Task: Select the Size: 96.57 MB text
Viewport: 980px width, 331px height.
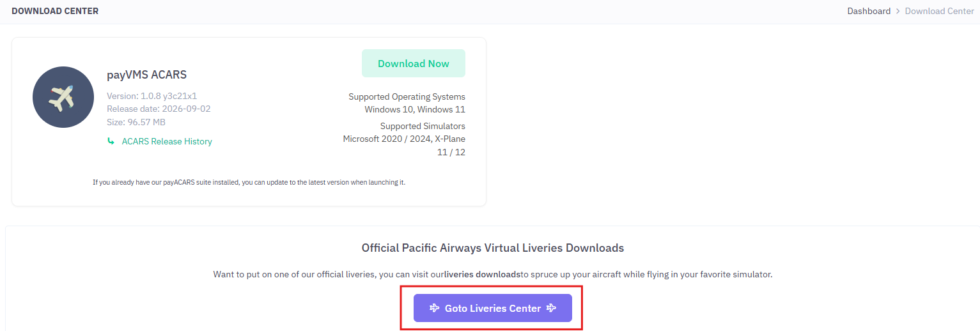Action: coord(136,122)
